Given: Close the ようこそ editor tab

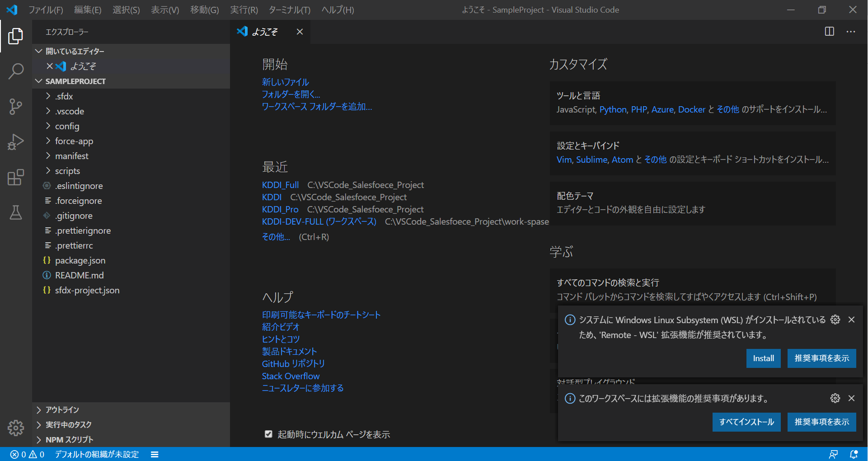Looking at the screenshot, I should tap(300, 32).
